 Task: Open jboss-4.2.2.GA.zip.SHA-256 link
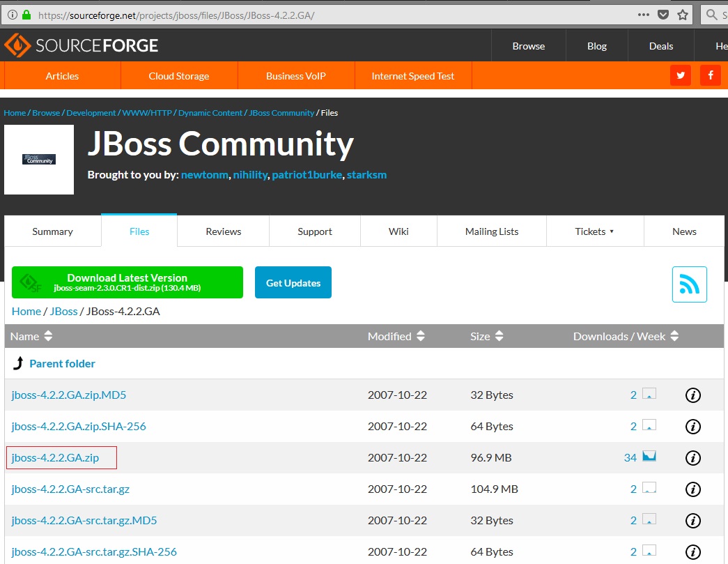[x=79, y=426]
